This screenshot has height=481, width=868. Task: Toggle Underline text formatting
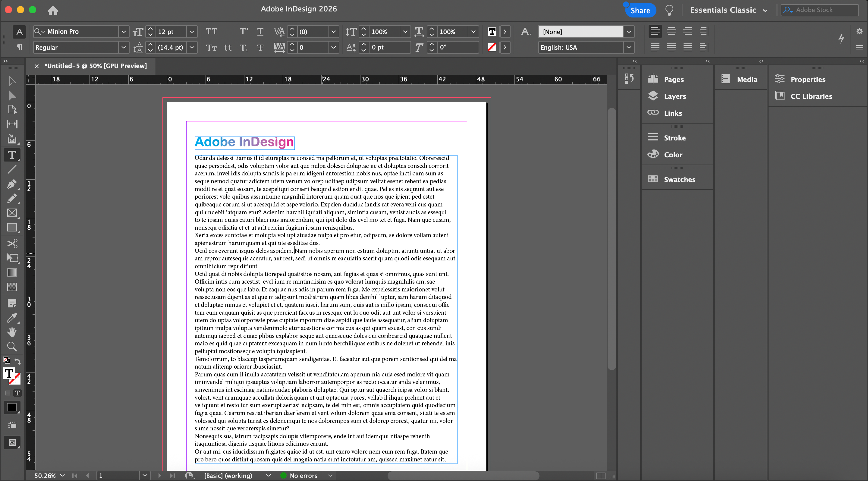260,32
